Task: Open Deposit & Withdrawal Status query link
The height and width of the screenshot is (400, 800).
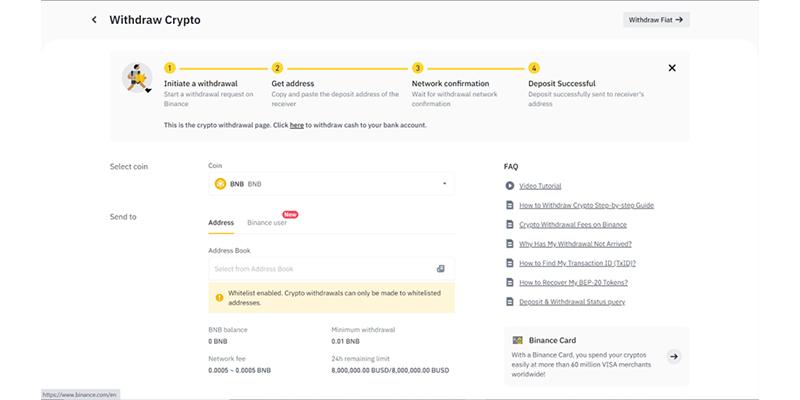Action: tap(572, 302)
